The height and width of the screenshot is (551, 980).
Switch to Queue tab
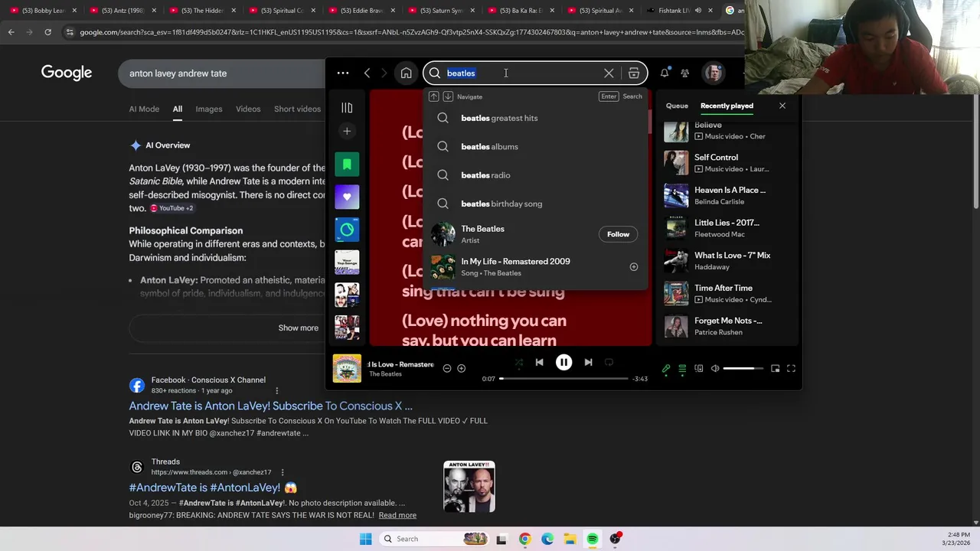point(677,106)
